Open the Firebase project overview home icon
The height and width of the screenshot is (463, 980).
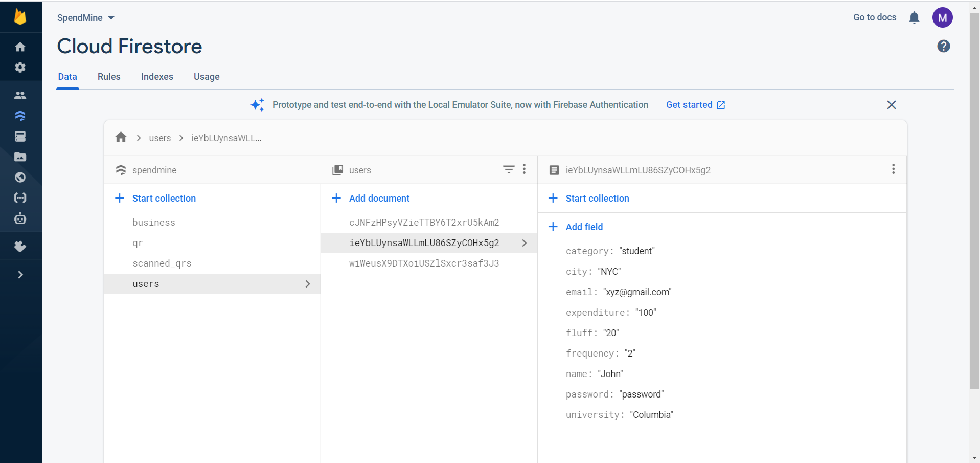point(20,47)
